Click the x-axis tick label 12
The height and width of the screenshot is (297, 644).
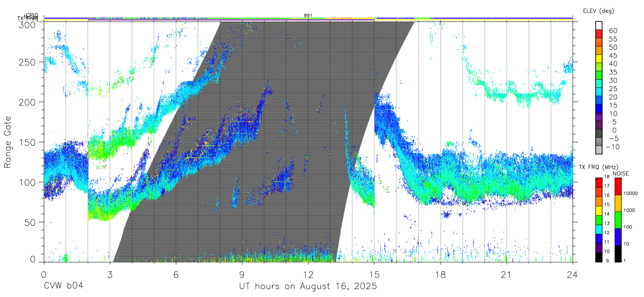308,274
